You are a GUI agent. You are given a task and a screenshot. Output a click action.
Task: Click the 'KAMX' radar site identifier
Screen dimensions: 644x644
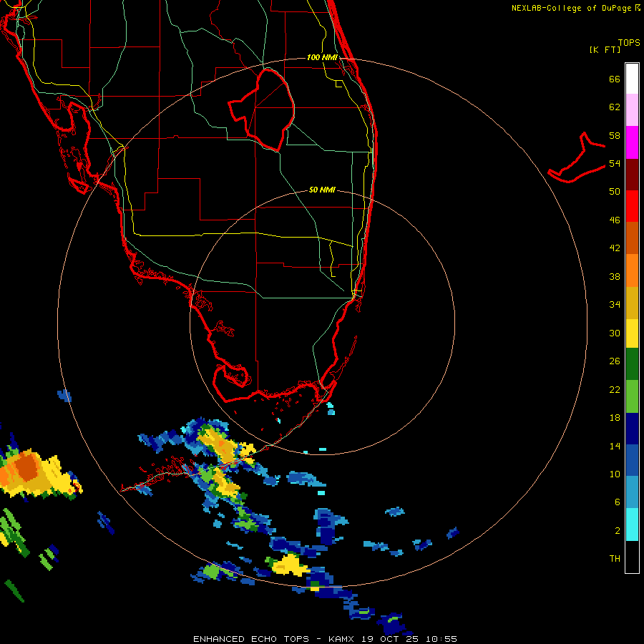pyautogui.click(x=343, y=639)
